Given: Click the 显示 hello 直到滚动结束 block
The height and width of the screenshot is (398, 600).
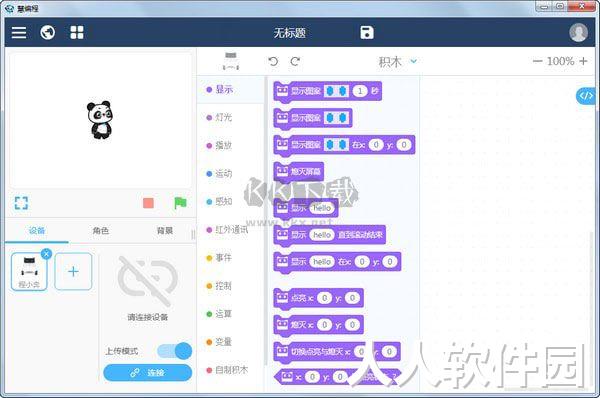Looking at the screenshot, I should [329, 235].
